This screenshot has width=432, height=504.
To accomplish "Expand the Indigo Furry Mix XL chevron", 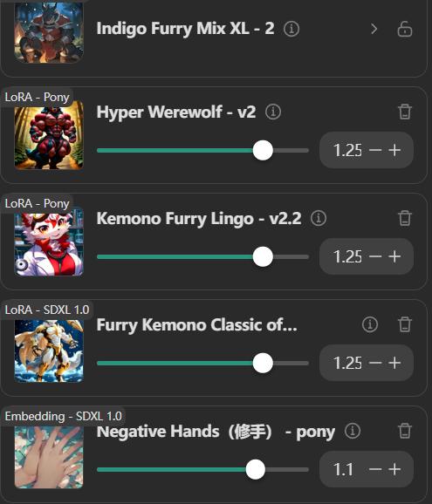I will pos(374,29).
